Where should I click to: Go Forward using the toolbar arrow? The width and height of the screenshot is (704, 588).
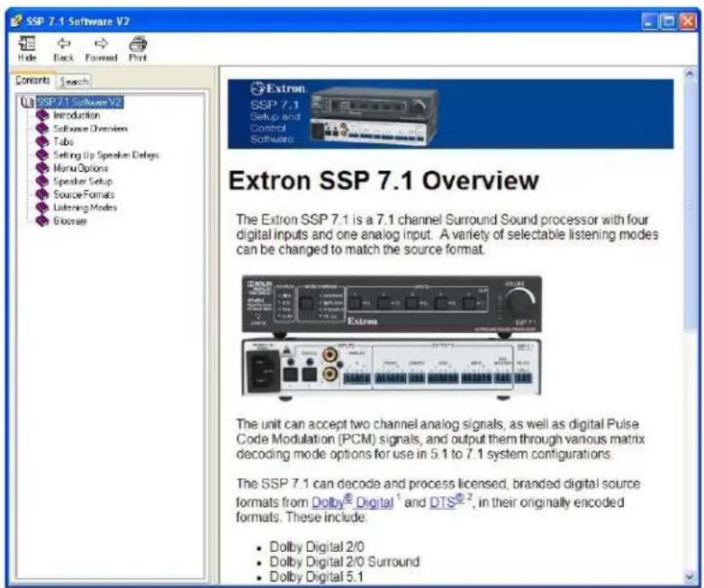coord(101,49)
